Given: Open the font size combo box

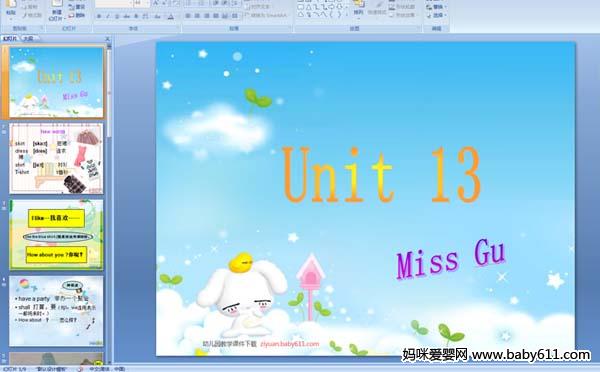Looking at the screenshot, I should [x=142, y=3].
